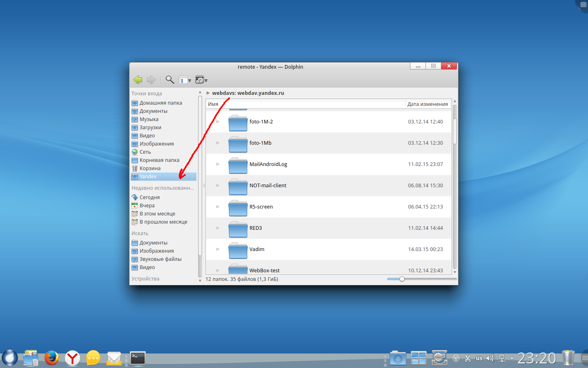588x368 pixels.
Task: Expand the foto-1Mb folder tree arrow
Action: [218, 143]
